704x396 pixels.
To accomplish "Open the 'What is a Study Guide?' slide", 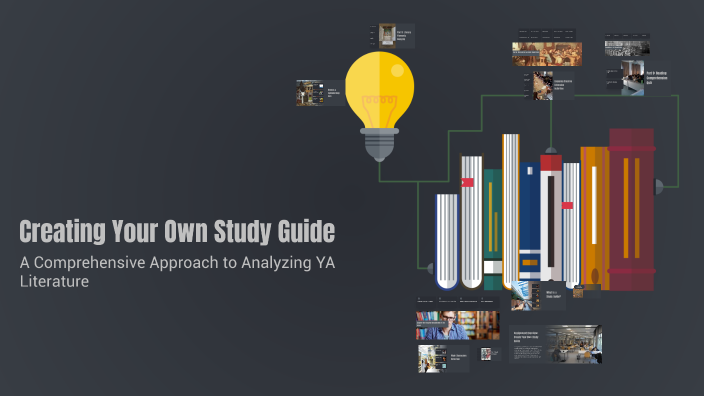I will 538,295.
